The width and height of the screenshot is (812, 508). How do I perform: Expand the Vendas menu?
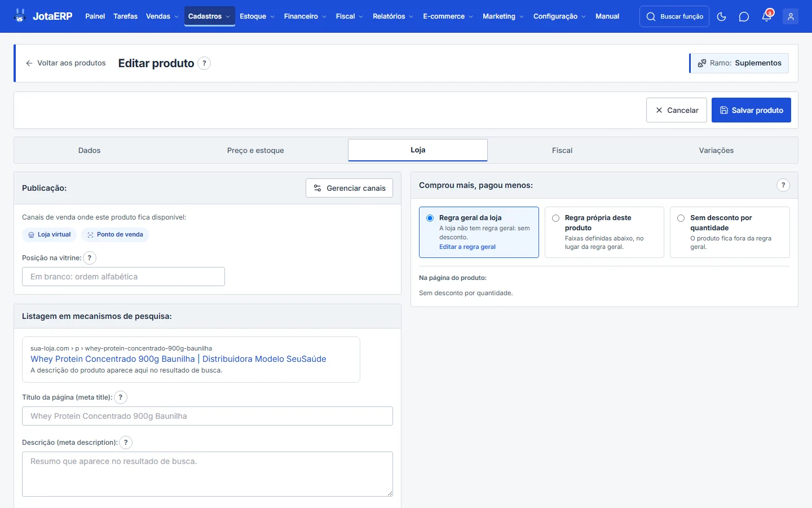(162, 16)
